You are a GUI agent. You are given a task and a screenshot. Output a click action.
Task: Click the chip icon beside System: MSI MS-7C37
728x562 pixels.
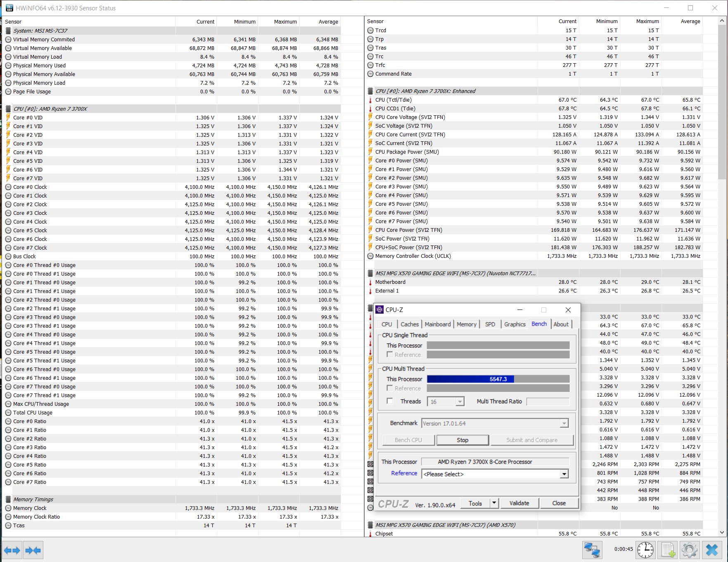8,31
